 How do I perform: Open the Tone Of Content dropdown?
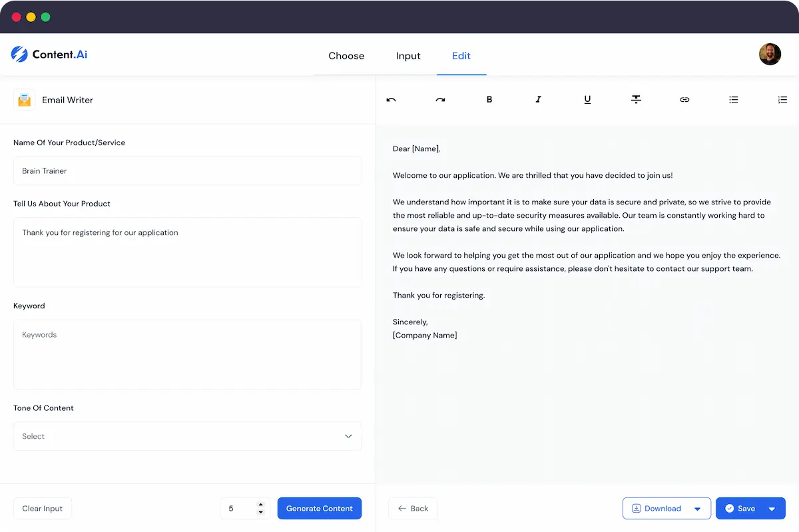(x=187, y=436)
